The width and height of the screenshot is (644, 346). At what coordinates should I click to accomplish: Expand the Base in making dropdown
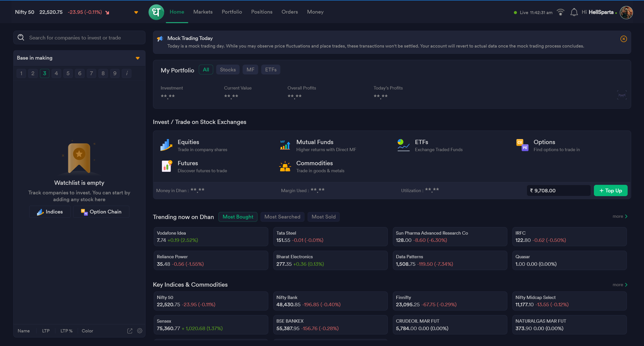137,58
